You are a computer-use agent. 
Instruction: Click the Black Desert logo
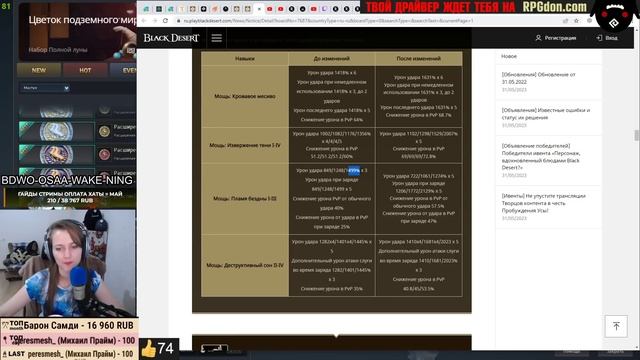tap(171, 38)
